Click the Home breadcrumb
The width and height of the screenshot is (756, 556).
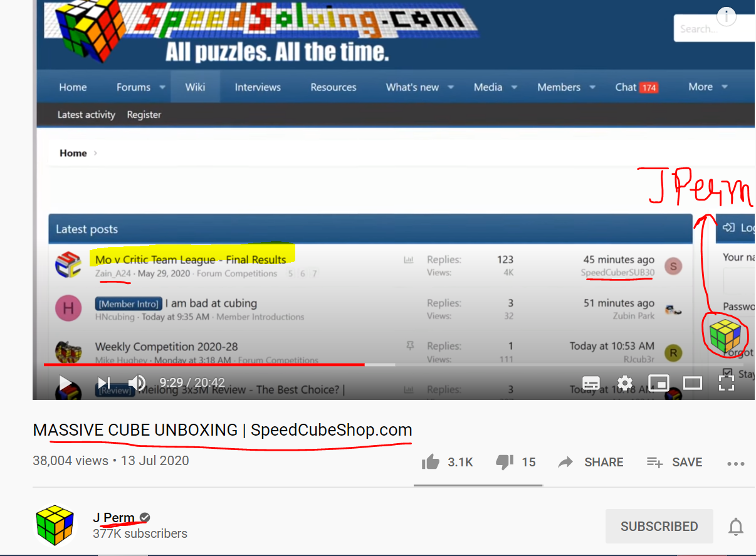point(73,153)
